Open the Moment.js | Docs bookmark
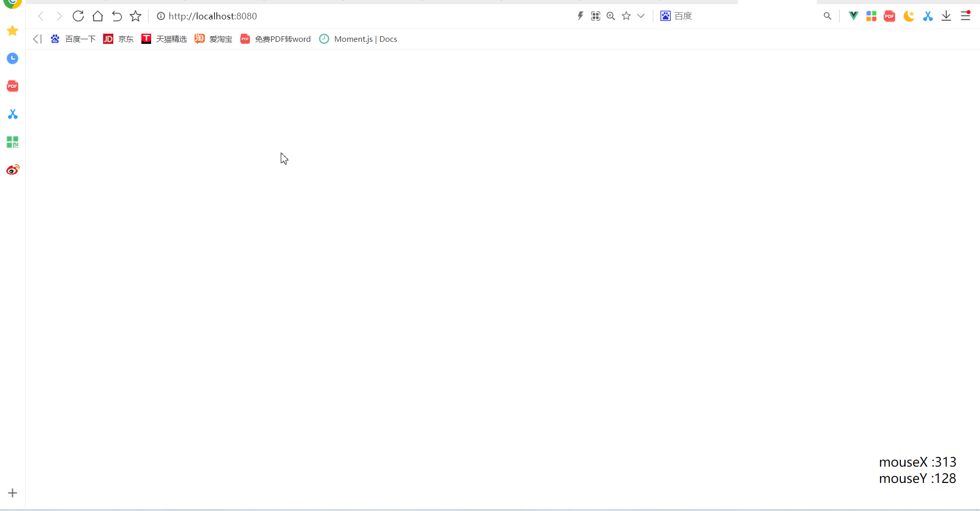 pyautogui.click(x=358, y=39)
